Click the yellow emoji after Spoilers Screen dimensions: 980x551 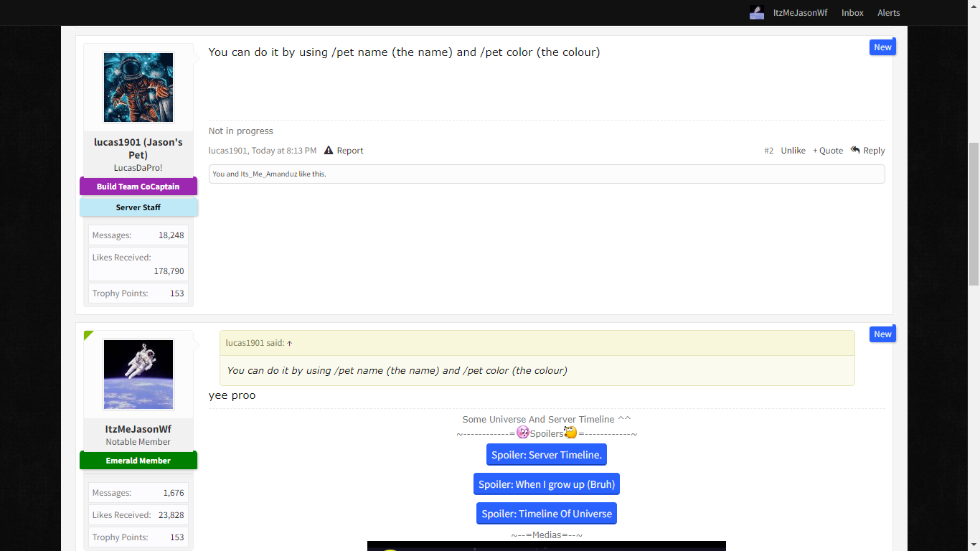(570, 433)
